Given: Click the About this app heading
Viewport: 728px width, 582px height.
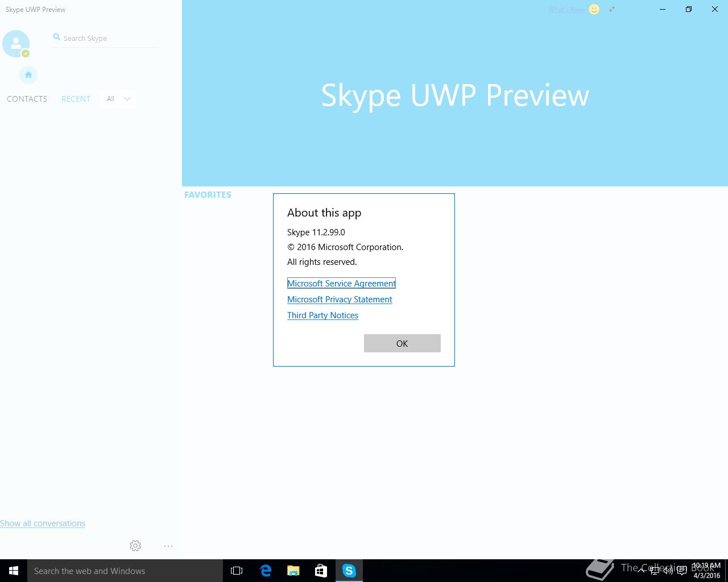Looking at the screenshot, I should [x=324, y=213].
